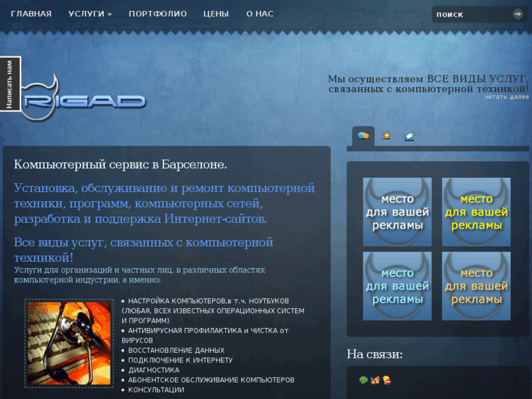
Task: Click the АНТИВИРУСНАЯ ПРОФИЛАКТИКА list item
Action: pyautogui.click(x=205, y=335)
